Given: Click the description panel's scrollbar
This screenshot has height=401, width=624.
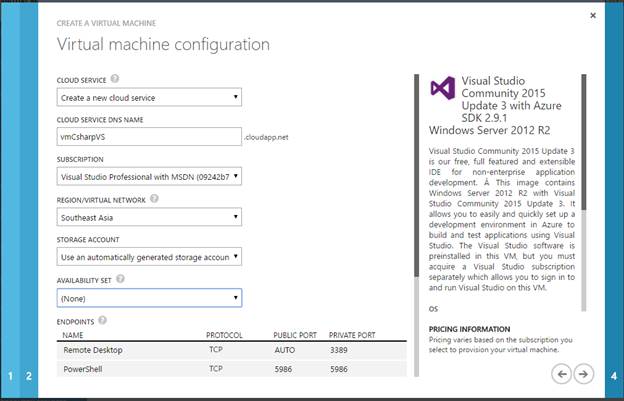Looking at the screenshot, I should 584,193.
